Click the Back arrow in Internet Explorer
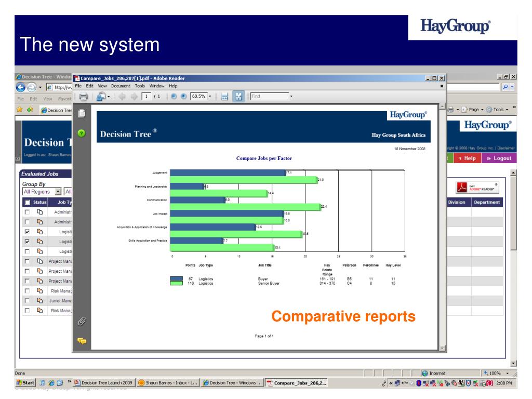Viewport: 532px width, 399px height. point(21,87)
